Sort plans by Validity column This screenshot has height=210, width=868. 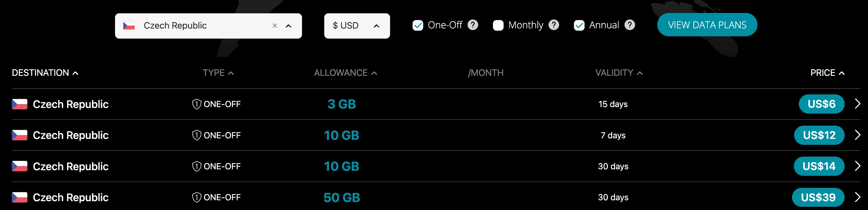619,73
